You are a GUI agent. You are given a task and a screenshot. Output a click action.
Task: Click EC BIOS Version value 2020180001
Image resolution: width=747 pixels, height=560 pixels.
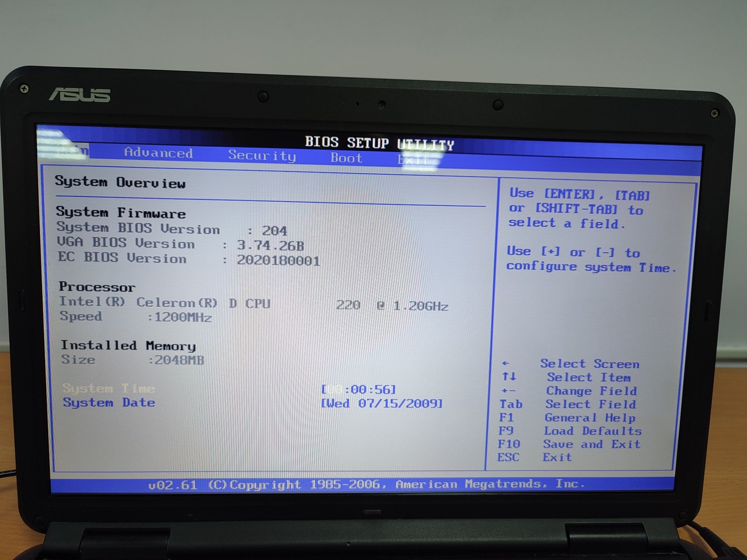[x=279, y=261]
